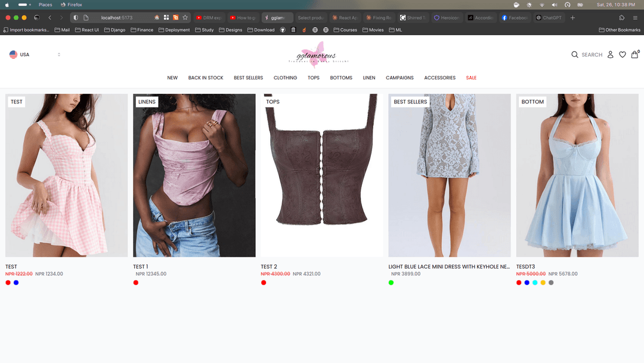
Task: Open the Light Blue Lace Mini Dress link
Action: click(449, 267)
